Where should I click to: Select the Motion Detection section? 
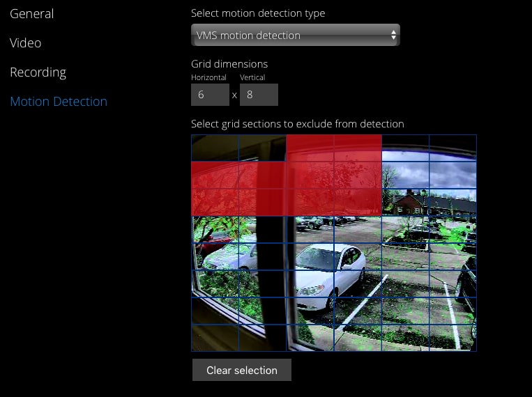pos(59,102)
